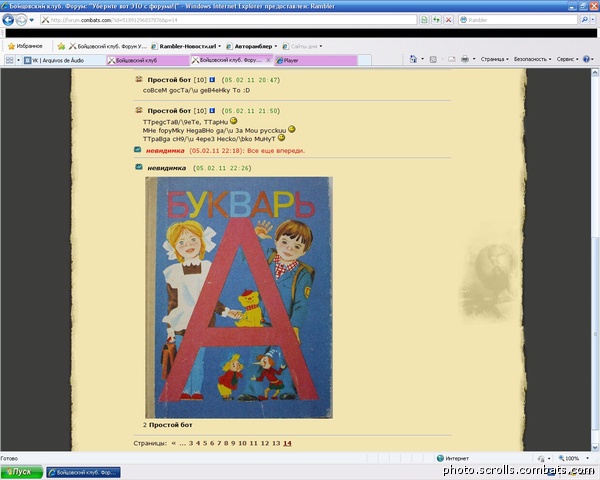The height and width of the screenshot is (480, 600).
Task: Expand the Сайты дня dropdown arrow
Action: pos(321,46)
